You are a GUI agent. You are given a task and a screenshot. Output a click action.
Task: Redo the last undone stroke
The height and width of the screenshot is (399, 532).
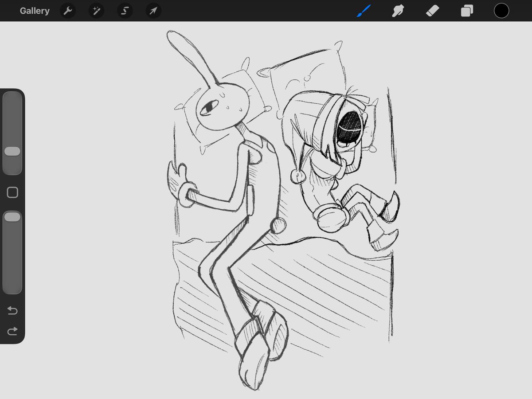point(12,331)
